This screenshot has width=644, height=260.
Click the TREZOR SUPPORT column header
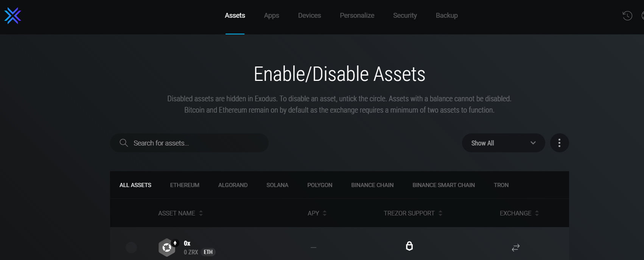409,213
